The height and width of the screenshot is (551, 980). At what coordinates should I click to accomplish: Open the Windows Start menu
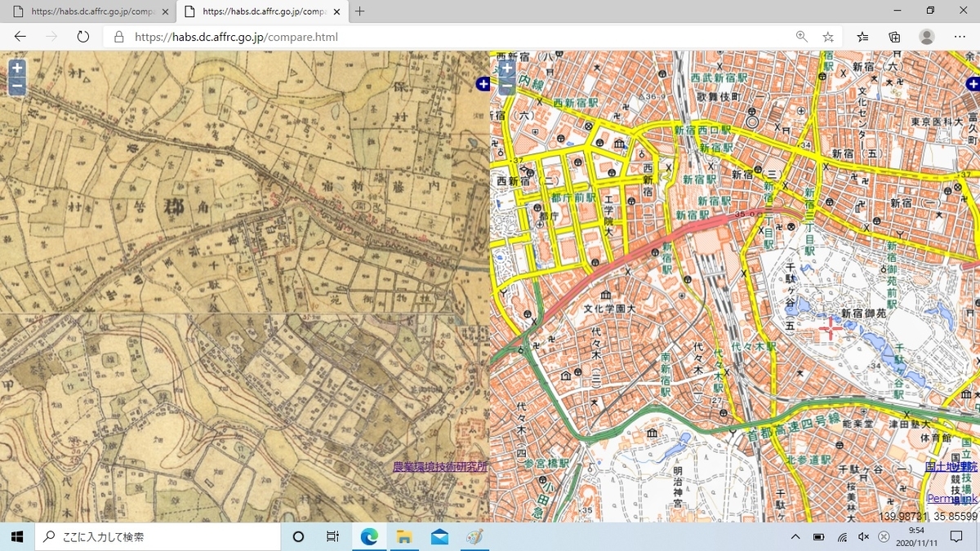tap(16, 536)
